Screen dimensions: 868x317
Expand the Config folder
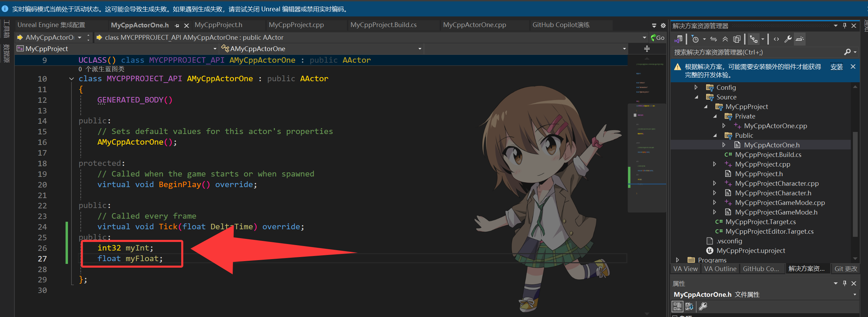(696, 87)
